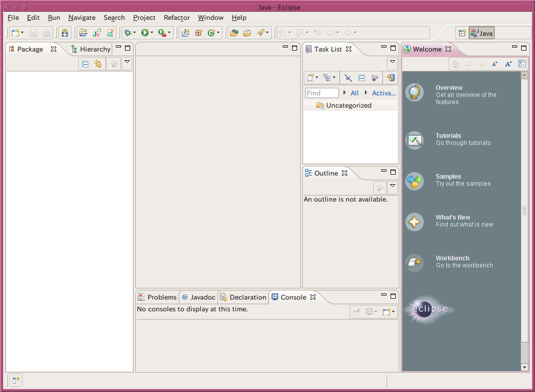This screenshot has width=535, height=392.
Task: Click Reduce font size icon in Welcome
Action: 495,64
